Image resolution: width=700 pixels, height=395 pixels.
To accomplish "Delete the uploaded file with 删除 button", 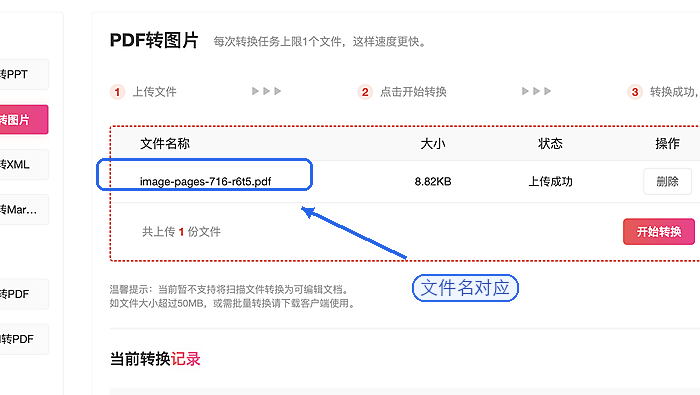I will [x=667, y=181].
